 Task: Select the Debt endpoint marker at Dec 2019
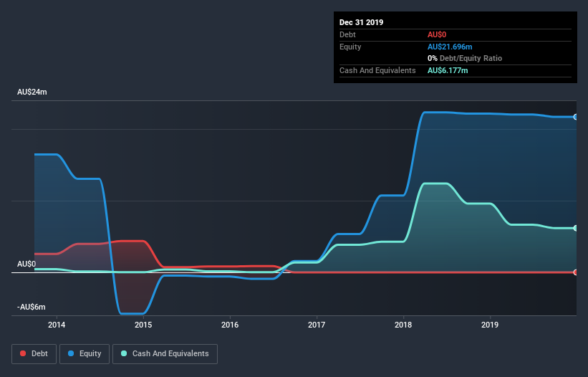click(576, 272)
